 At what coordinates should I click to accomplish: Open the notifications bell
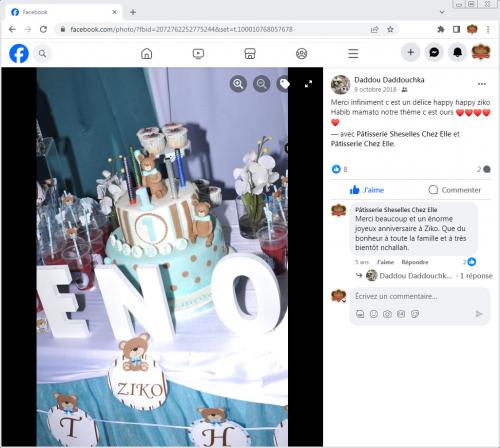tap(457, 52)
